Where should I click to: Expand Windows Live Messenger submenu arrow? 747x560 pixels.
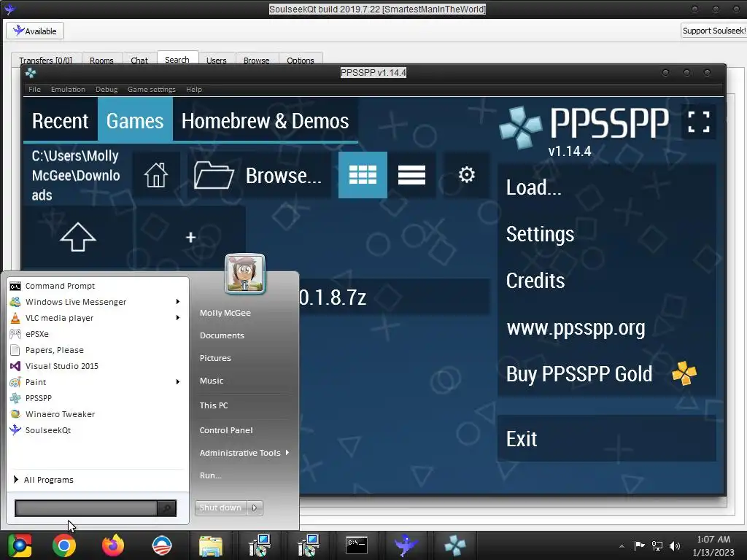[178, 301]
